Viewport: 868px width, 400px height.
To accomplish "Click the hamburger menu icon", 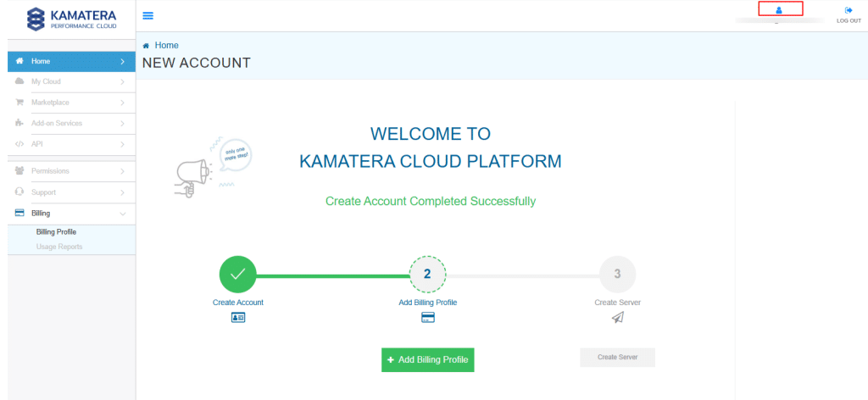I will click(x=148, y=15).
